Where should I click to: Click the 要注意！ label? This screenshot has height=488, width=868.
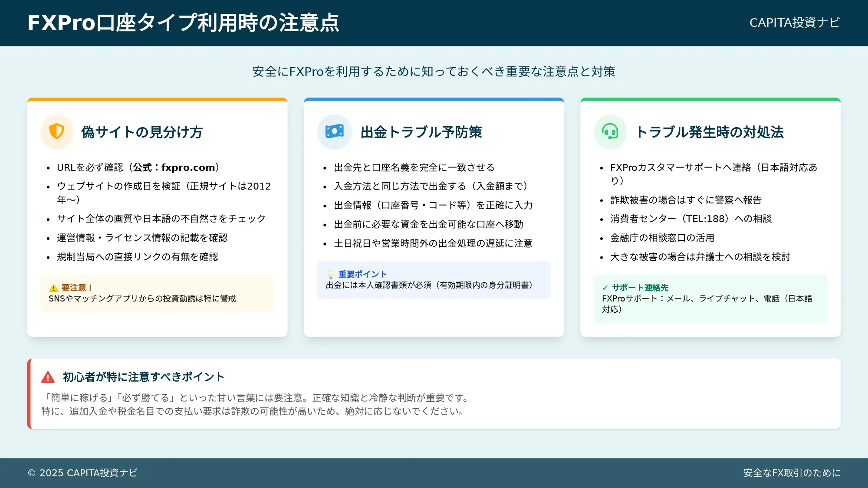pos(77,288)
